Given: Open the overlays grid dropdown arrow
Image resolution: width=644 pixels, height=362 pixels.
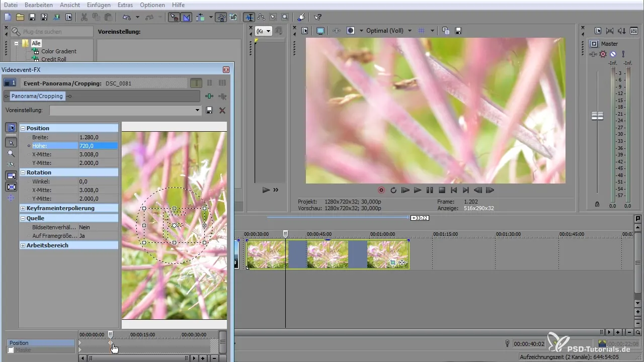Looking at the screenshot, I should pos(432,31).
